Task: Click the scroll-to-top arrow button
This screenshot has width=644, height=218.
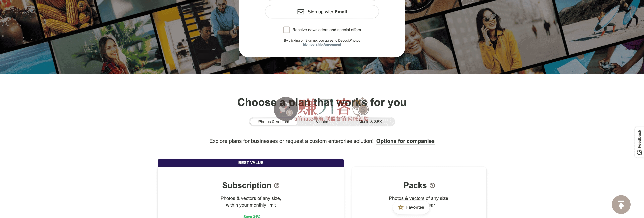Action: click(621, 204)
